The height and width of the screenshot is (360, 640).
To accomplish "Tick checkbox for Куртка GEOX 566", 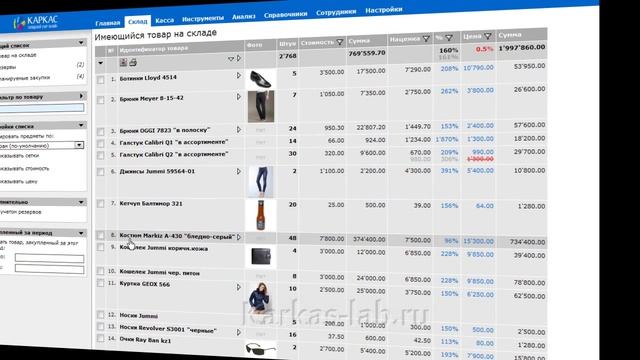I will [100, 283].
